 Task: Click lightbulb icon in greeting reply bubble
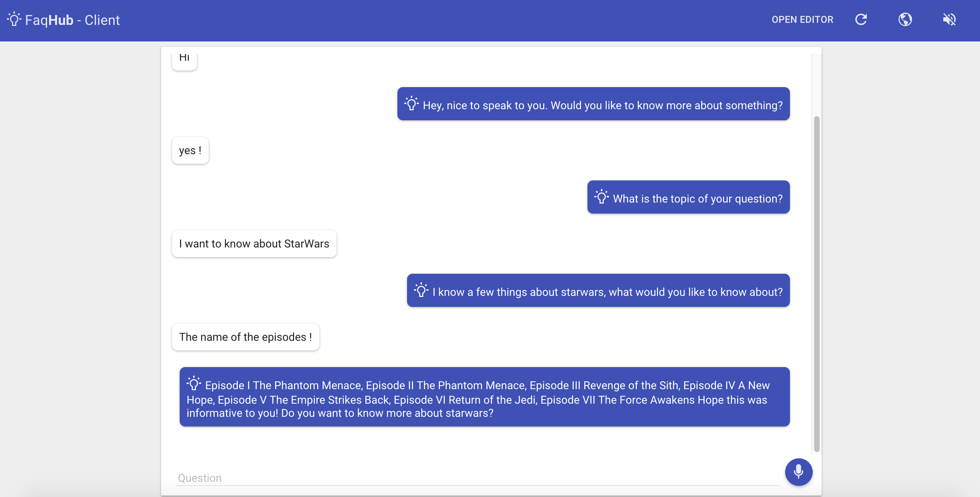[x=411, y=103]
